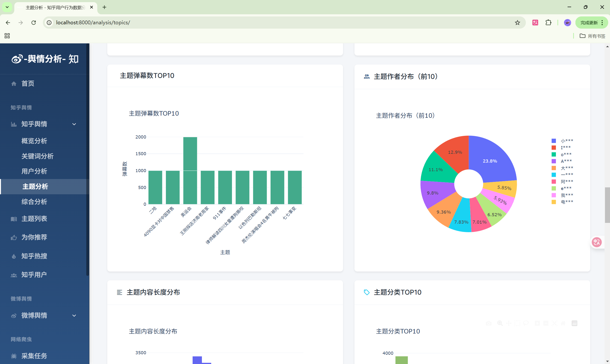This screenshot has height=364, width=610.
Task: Go to 综合分析 sidebar item
Action: pos(34,202)
